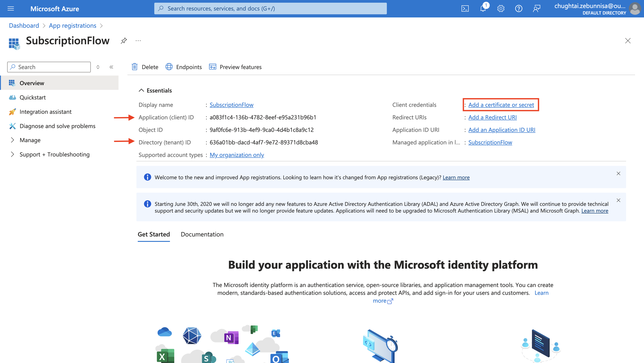Click the Integration assistant rocket icon
The width and height of the screenshot is (644, 363).
point(12,112)
